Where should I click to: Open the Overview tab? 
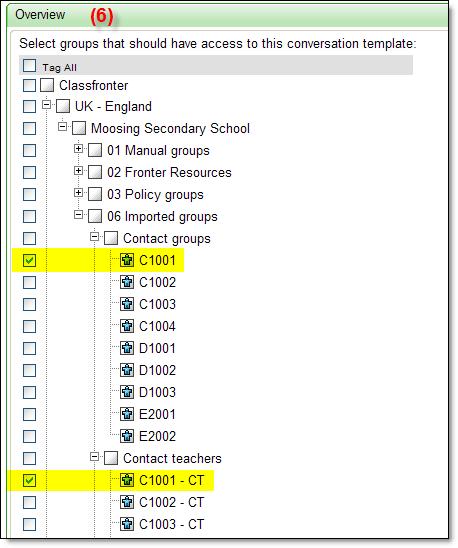40,15
